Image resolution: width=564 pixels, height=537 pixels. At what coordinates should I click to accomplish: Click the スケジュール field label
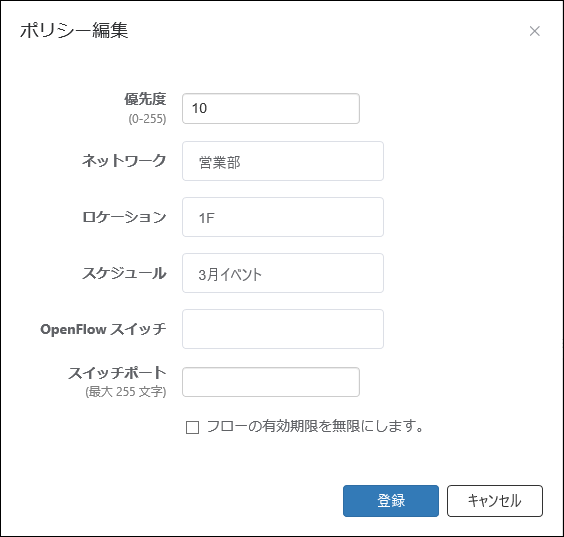(124, 273)
